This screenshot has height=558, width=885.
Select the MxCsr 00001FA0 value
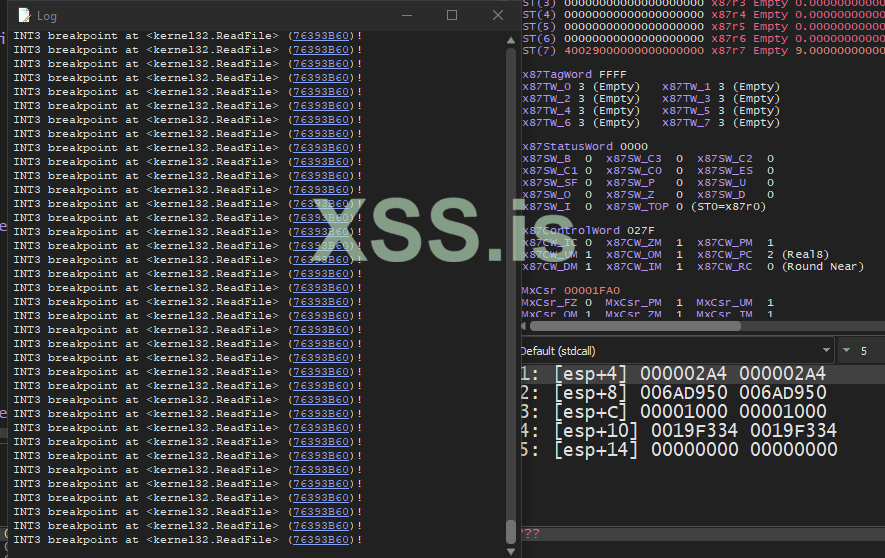[x=592, y=291]
